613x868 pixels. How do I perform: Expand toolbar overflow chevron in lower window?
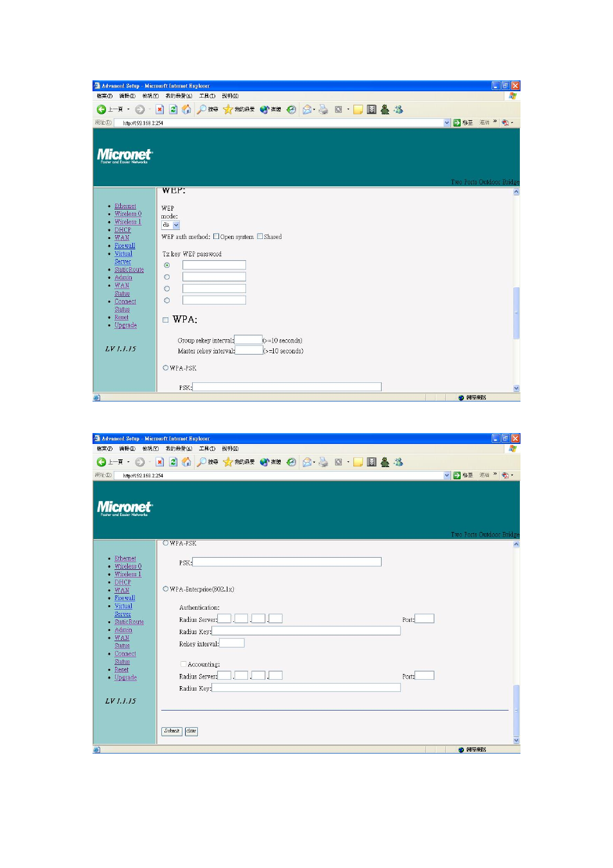pyautogui.click(x=495, y=475)
